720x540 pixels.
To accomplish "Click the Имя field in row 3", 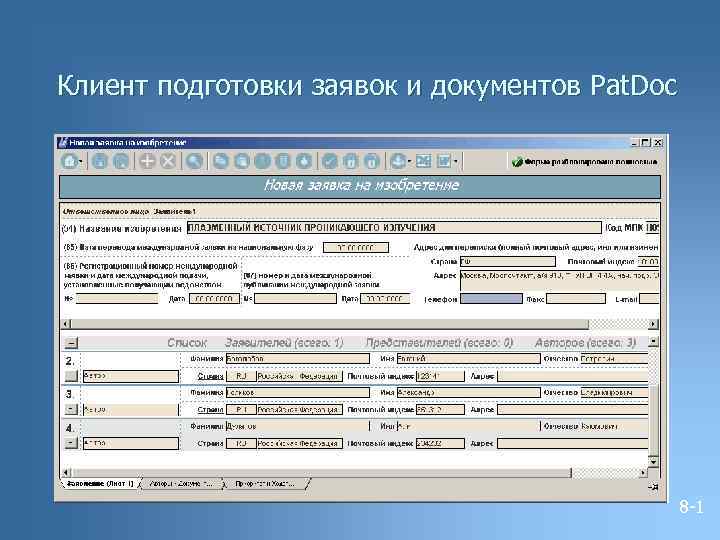I will [x=468, y=393].
